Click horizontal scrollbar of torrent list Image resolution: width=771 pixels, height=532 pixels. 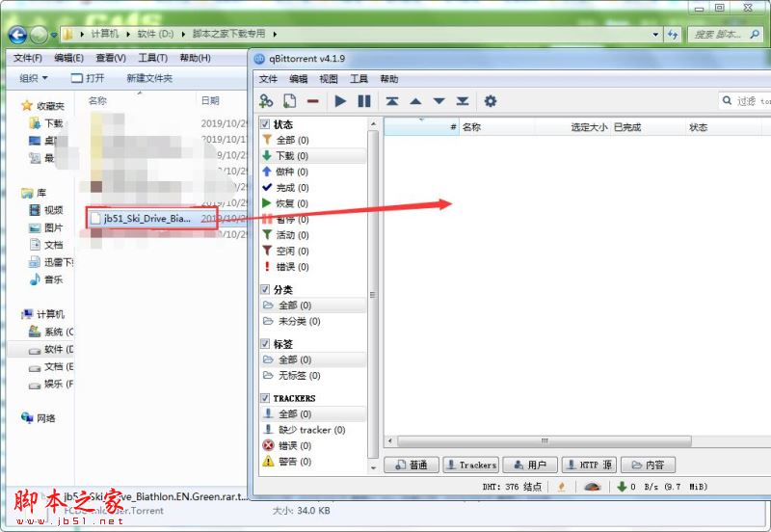pyautogui.click(x=545, y=440)
